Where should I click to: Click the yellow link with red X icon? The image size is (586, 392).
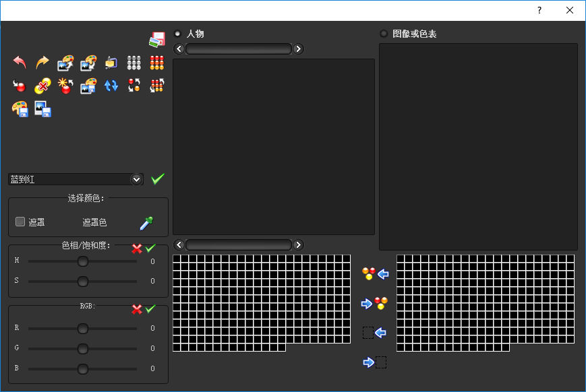(42, 86)
